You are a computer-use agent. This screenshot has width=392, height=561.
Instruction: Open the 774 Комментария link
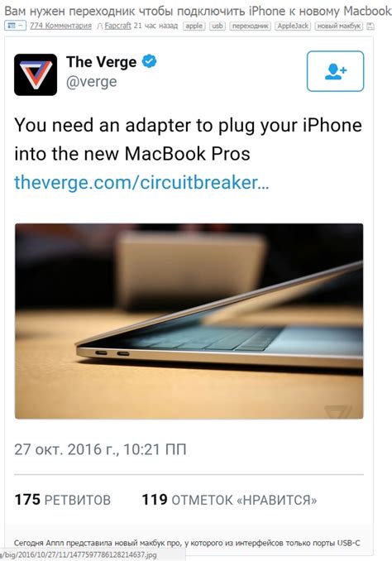[60, 26]
